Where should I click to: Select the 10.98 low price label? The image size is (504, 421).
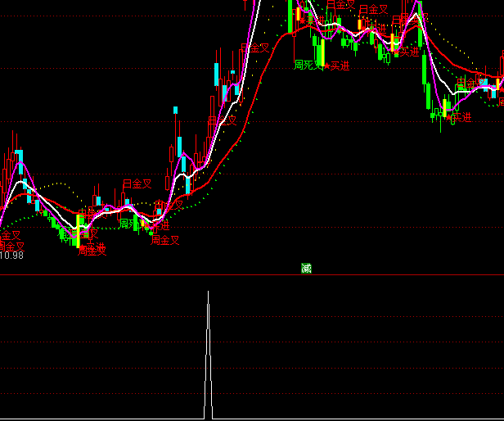tap(11, 256)
